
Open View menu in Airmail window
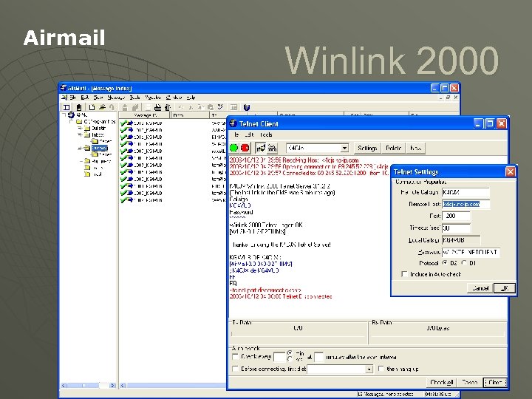pos(98,98)
